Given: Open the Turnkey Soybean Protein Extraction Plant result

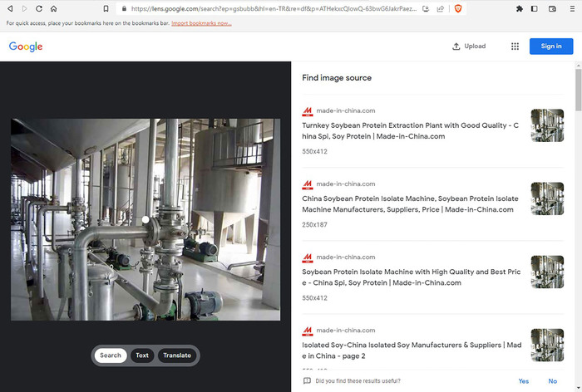Looking at the screenshot, I should (409, 130).
